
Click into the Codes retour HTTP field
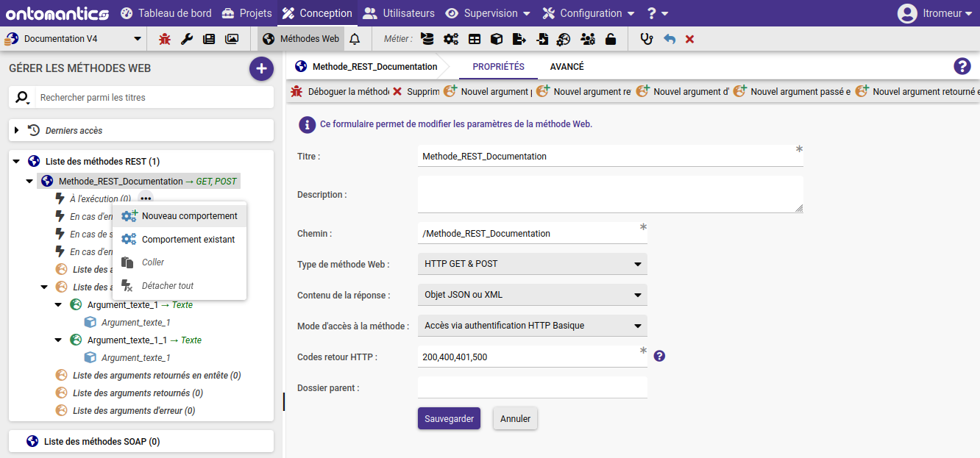coord(533,357)
